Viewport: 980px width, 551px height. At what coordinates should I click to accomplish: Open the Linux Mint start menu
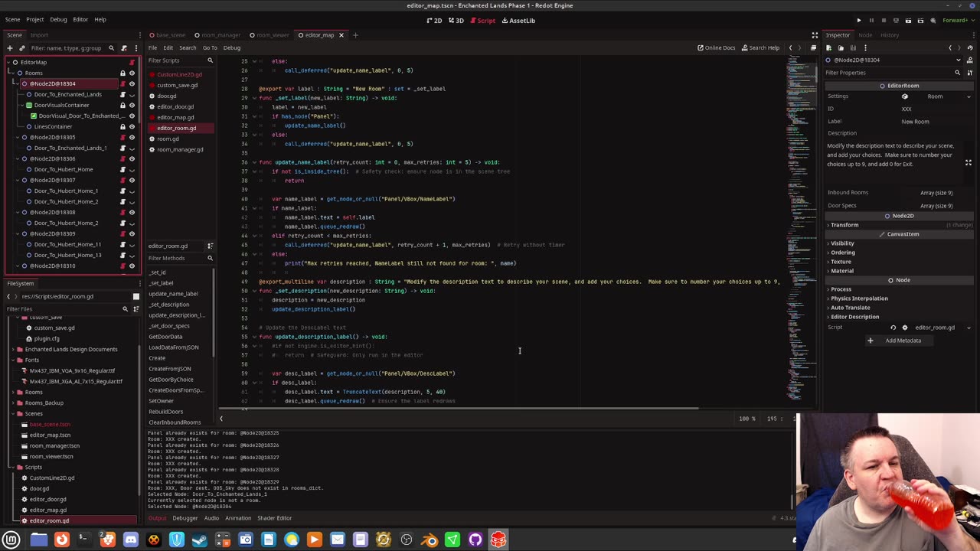[x=11, y=540]
